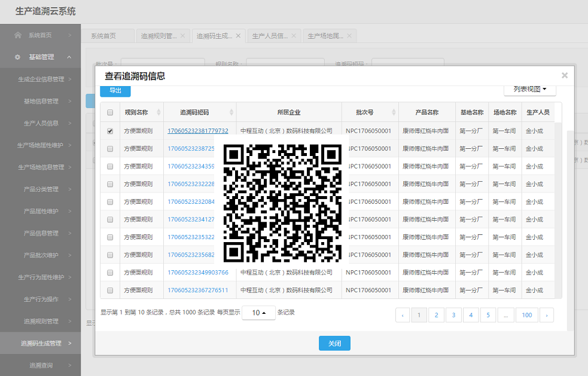Open 生产场地信息管理 in the sidebar

click(41, 167)
